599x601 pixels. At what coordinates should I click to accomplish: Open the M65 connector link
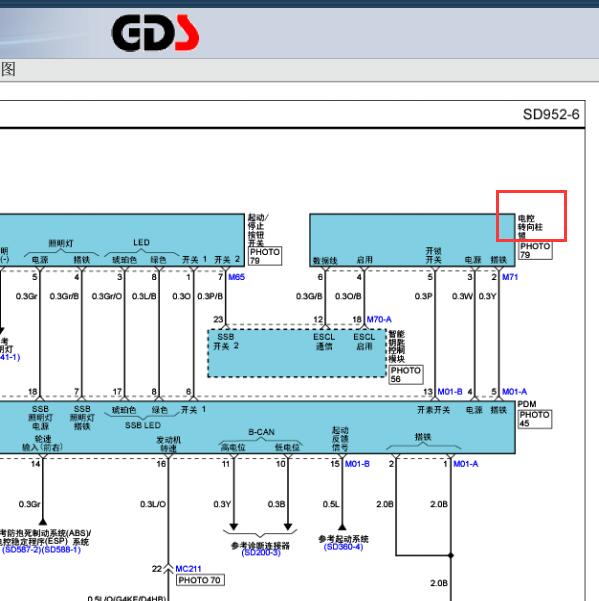236,277
